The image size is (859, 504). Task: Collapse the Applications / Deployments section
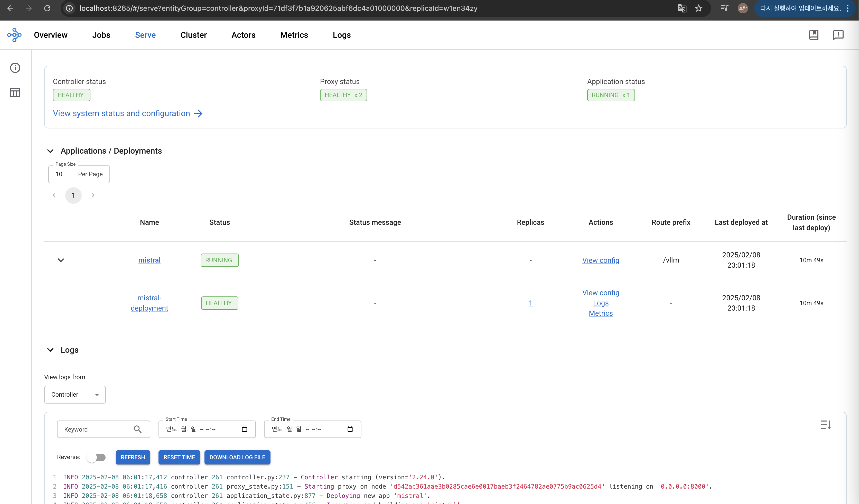50,151
